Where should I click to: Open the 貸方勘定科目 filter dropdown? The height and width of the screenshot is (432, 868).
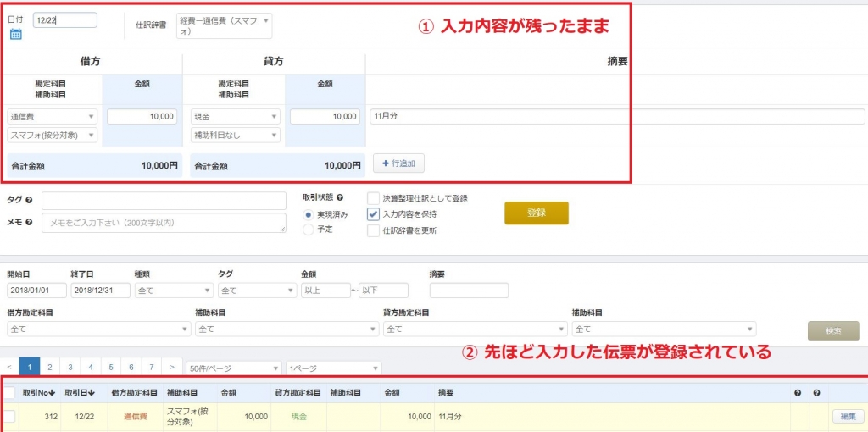click(476, 330)
